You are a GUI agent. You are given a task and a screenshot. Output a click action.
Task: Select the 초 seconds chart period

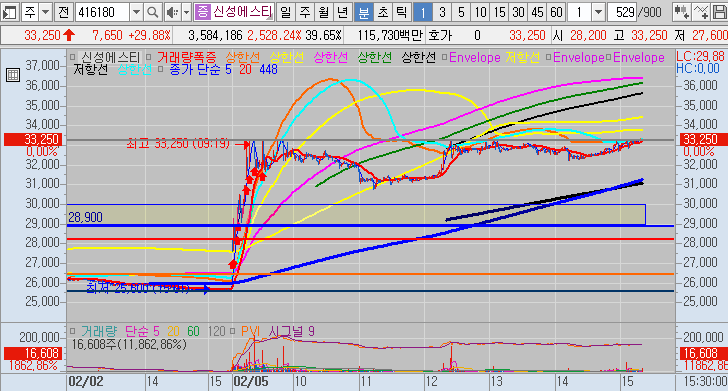pos(383,12)
